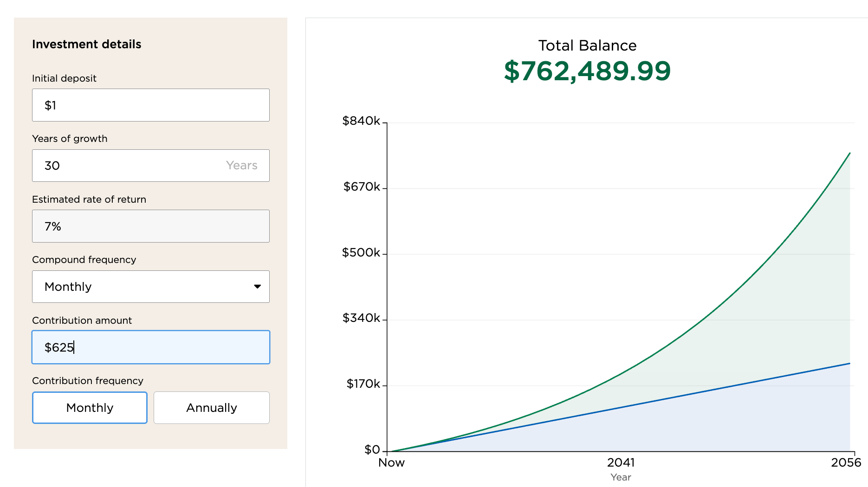
Task: Click the 2041 x-axis label
Action: pos(621,463)
